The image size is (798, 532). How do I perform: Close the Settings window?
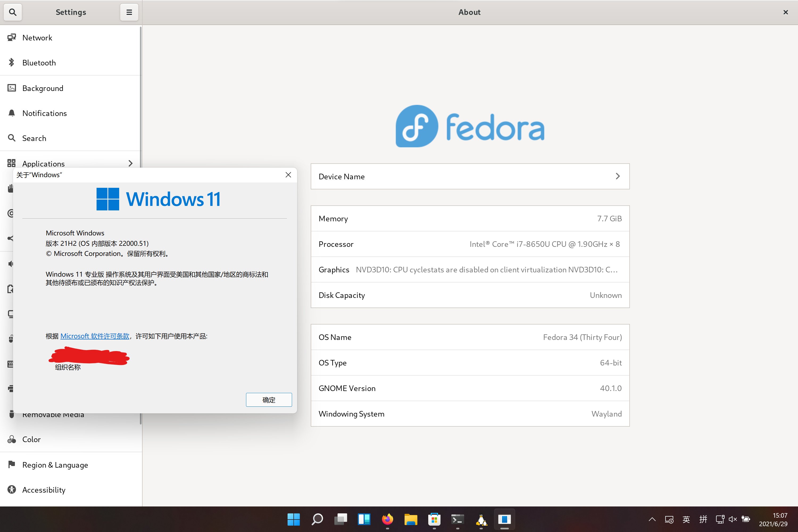coord(785,12)
